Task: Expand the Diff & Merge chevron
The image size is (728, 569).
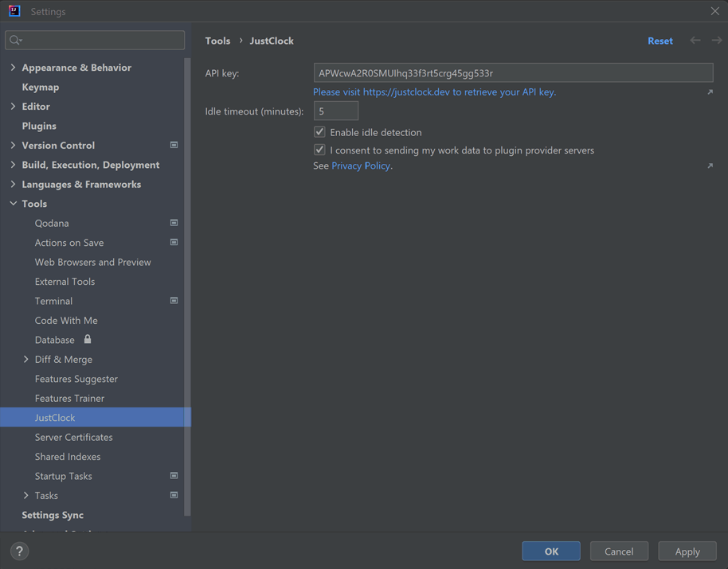Action: pos(26,360)
